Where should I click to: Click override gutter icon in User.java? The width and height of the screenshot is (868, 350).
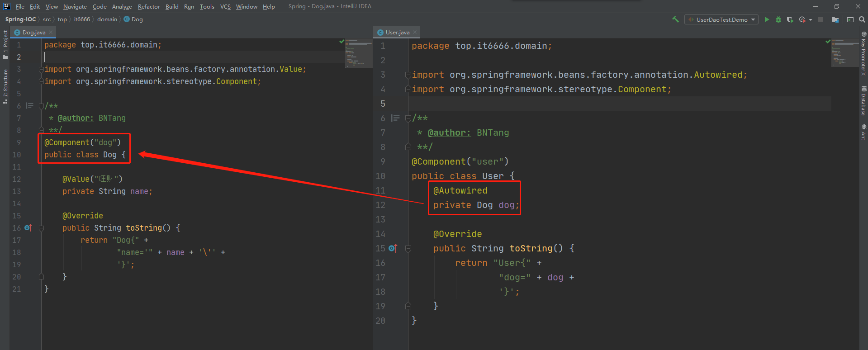pos(393,248)
